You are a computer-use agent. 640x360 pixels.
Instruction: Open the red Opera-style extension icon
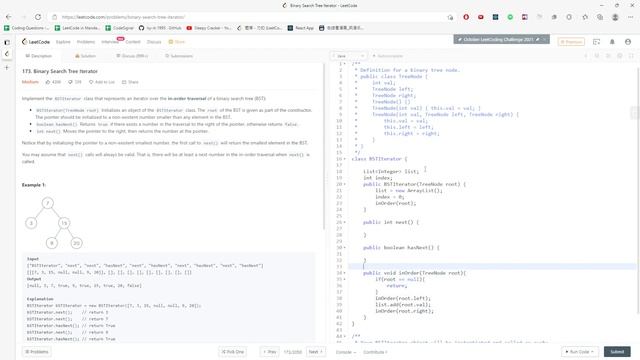(x=466, y=17)
